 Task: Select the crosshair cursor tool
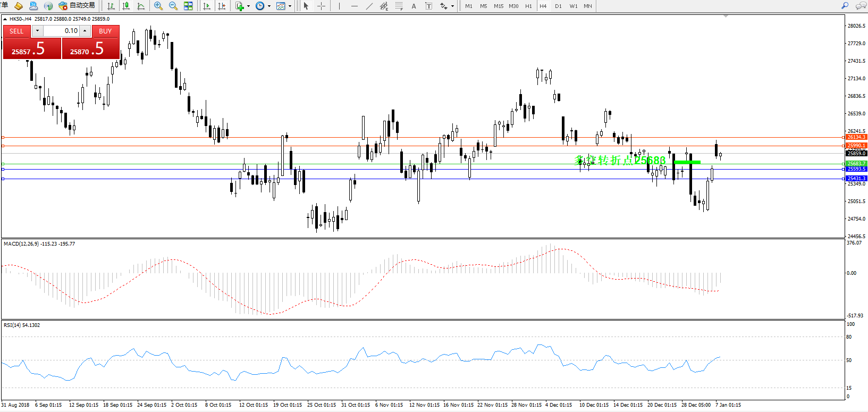[x=321, y=6]
